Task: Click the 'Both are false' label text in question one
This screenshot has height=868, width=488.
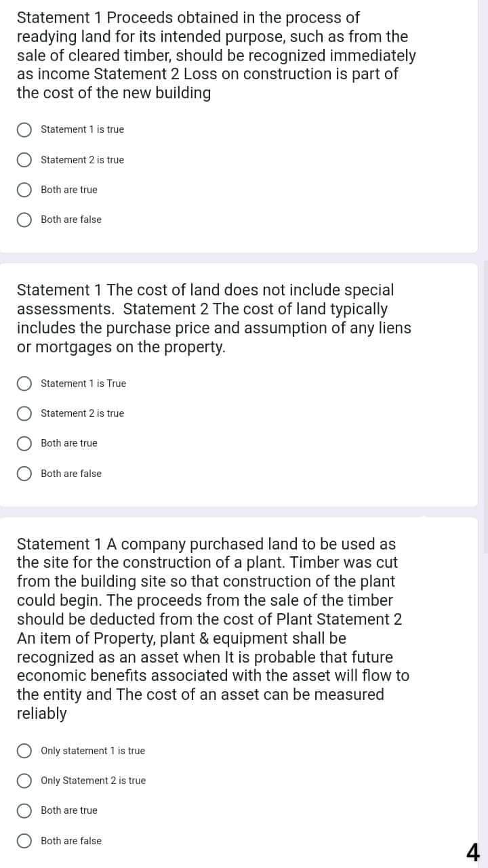Action: click(x=70, y=220)
